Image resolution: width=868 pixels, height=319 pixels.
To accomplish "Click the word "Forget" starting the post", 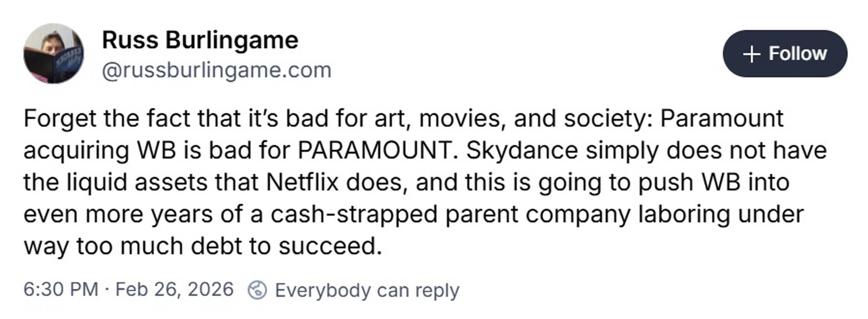I will pyautogui.click(x=60, y=118).
